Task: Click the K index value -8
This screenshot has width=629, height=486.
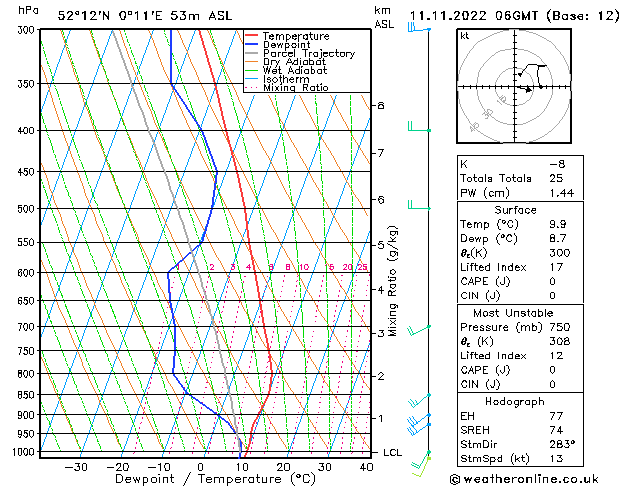Action: [557, 164]
